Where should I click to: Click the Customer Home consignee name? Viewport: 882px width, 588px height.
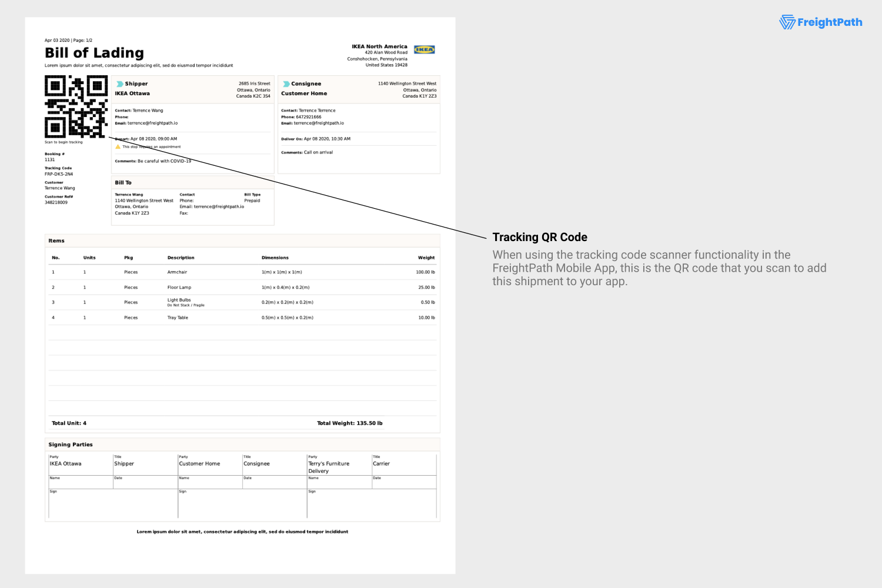pos(304,93)
